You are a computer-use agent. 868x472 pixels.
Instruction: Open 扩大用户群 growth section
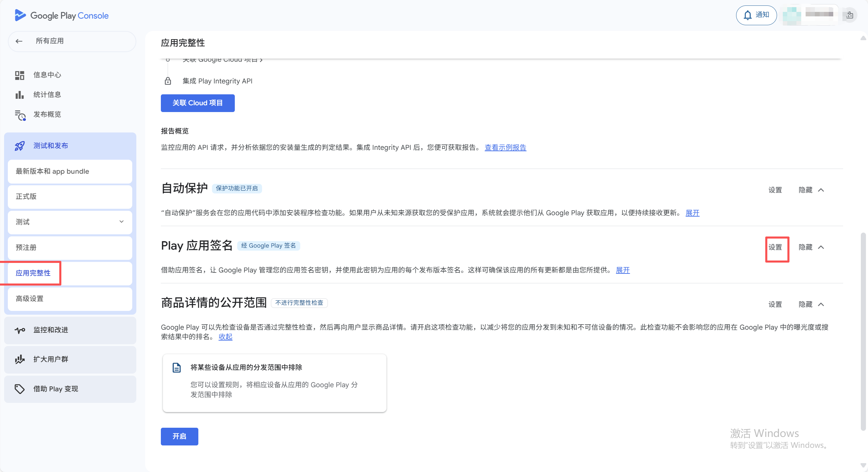(50, 359)
